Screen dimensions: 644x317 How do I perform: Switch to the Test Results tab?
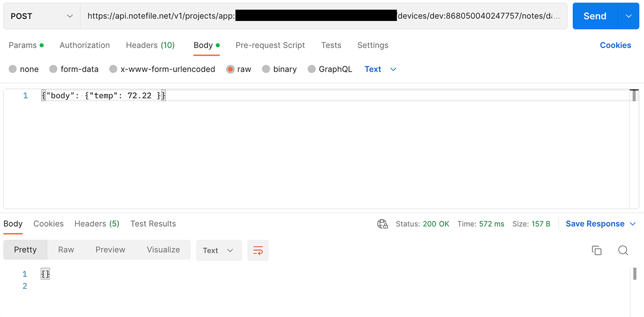tap(153, 224)
